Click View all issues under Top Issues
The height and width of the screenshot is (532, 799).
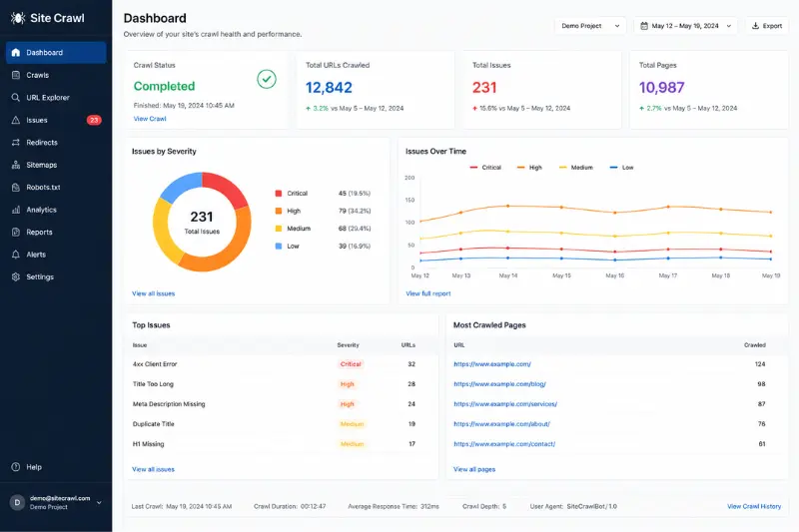154,469
